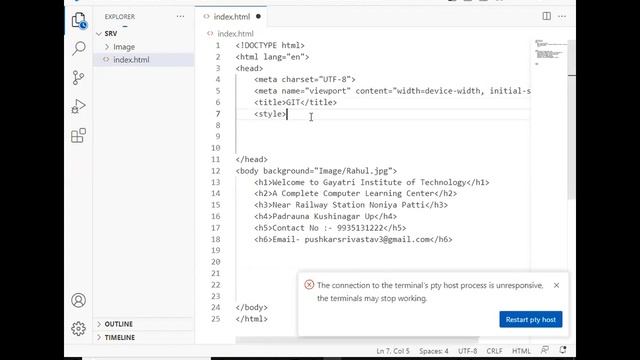The image size is (640, 360).
Task: Click the unsaved dot on index.html tab
Action: point(258,17)
